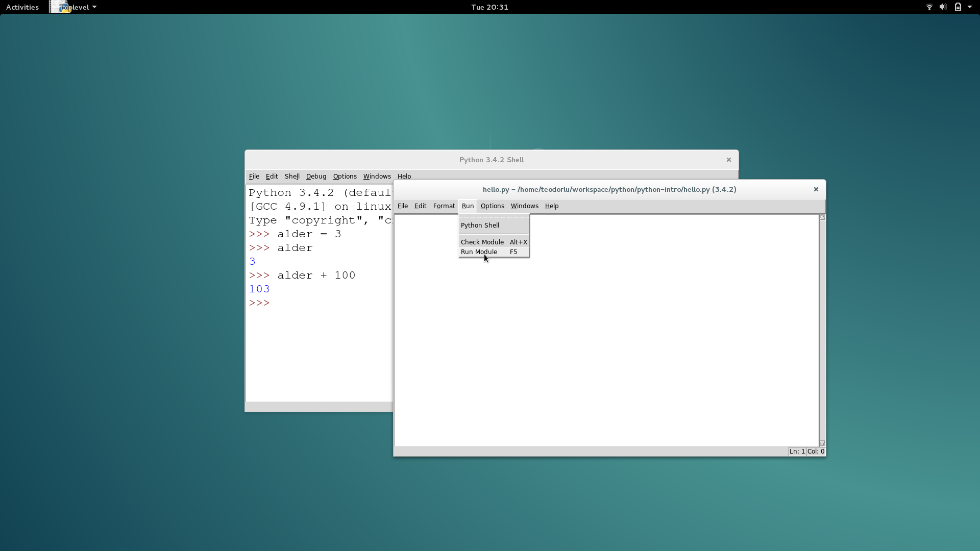Expand the Toplevel app menu arrow

click(x=94, y=7)
